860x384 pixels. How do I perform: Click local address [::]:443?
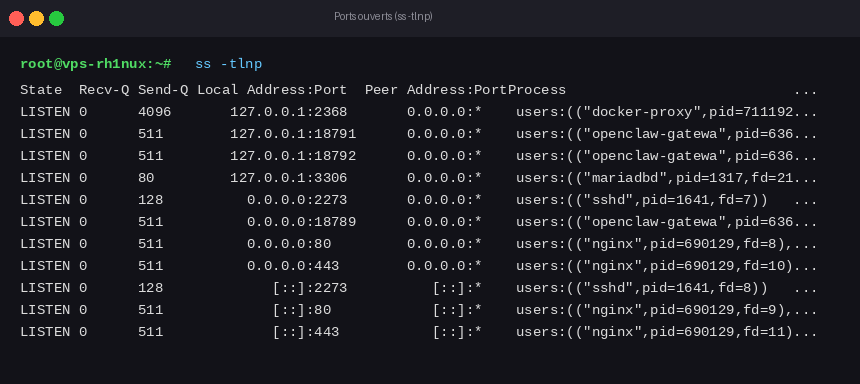pyautogui.click(x=305, y=332)
